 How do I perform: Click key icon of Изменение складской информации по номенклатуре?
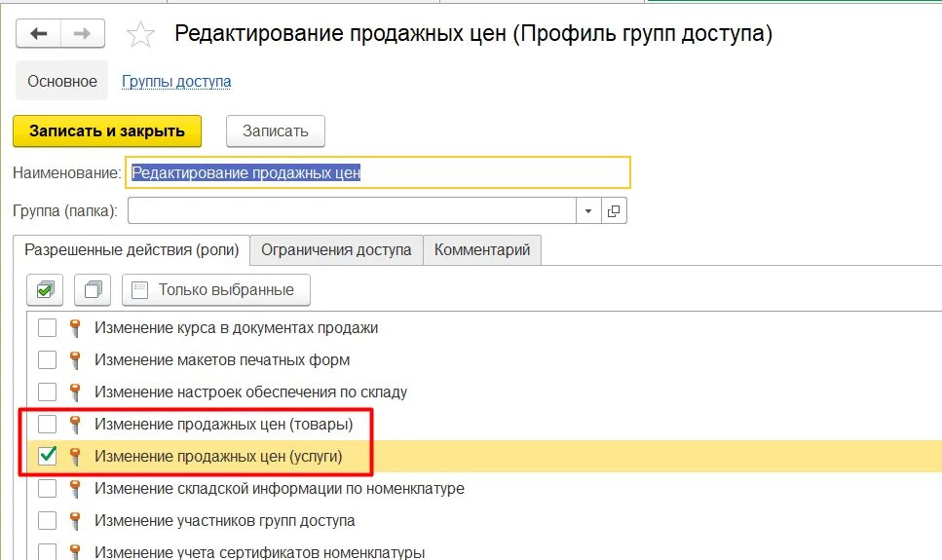pyautogui.click(x=74, y=489)
